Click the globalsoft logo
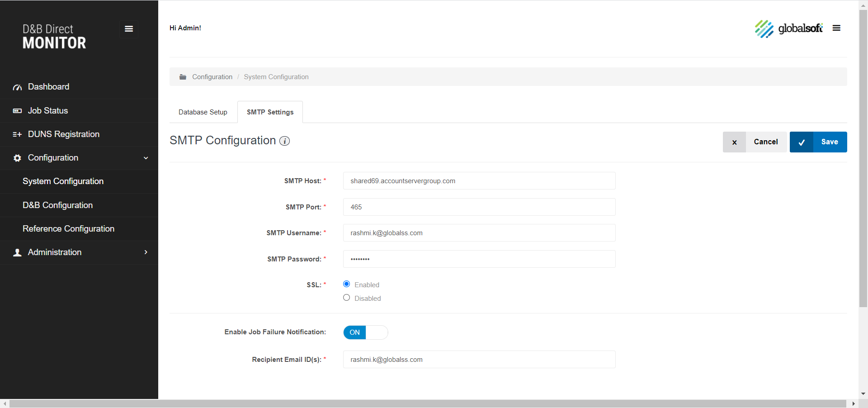This screenshot has width=868, height=408. (x=788, y=28)
